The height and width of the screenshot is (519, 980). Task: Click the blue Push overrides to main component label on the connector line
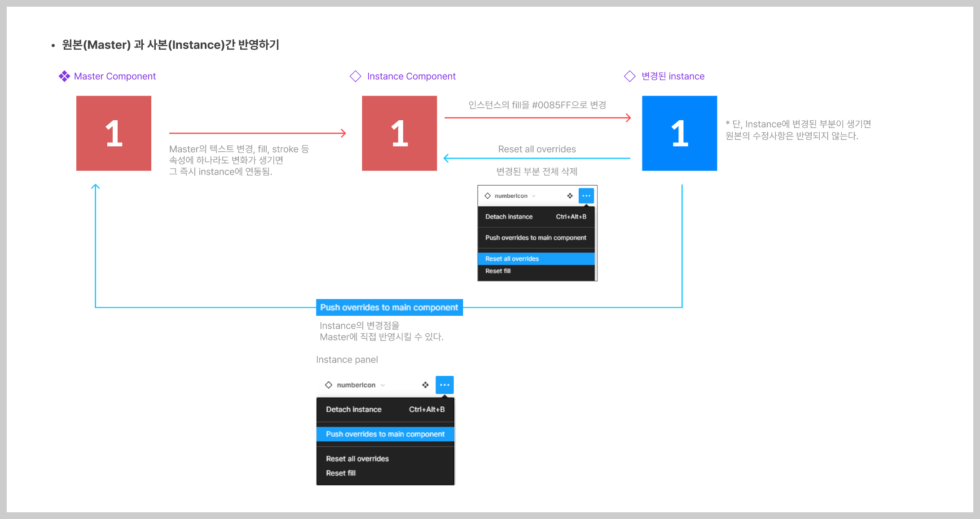pos(389,307)
